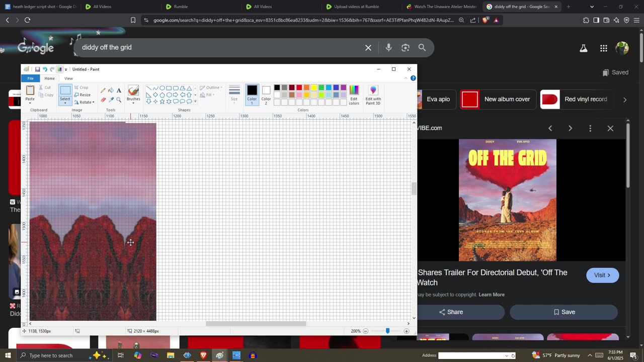Select the Magnifier tool in Paint
Image resolution: width=644 pixels, height=362 pixels.
click(x=119, y=100)
